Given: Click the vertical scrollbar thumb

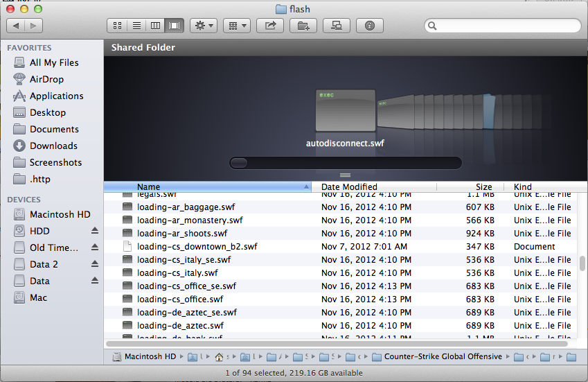Looking at the screenshot, I should [582, 263].
